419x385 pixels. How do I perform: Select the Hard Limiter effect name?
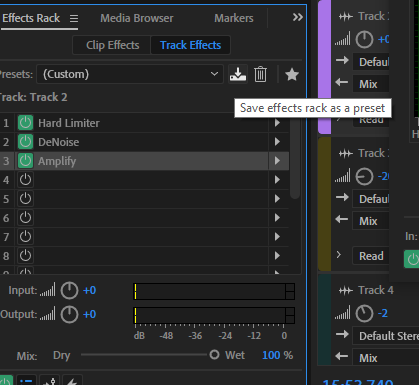pyautogui.click(x=69, y=123)
